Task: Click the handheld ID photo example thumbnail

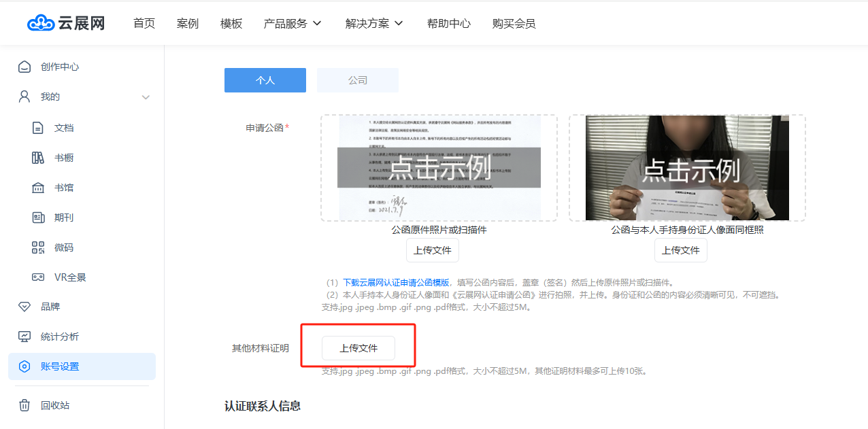Action: [687, 168]
